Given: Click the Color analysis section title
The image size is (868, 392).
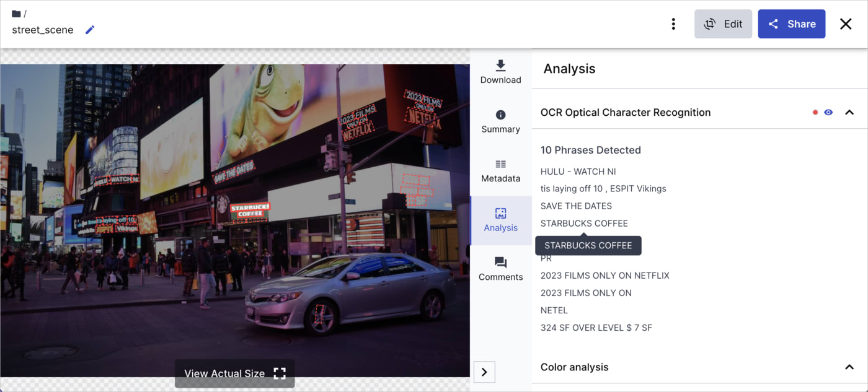Looking at the screenshot, I should tap(575, 367).
